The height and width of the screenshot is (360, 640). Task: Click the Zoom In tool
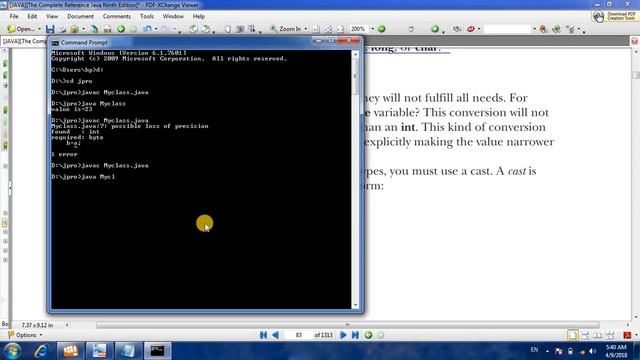(x=286, y=29)
